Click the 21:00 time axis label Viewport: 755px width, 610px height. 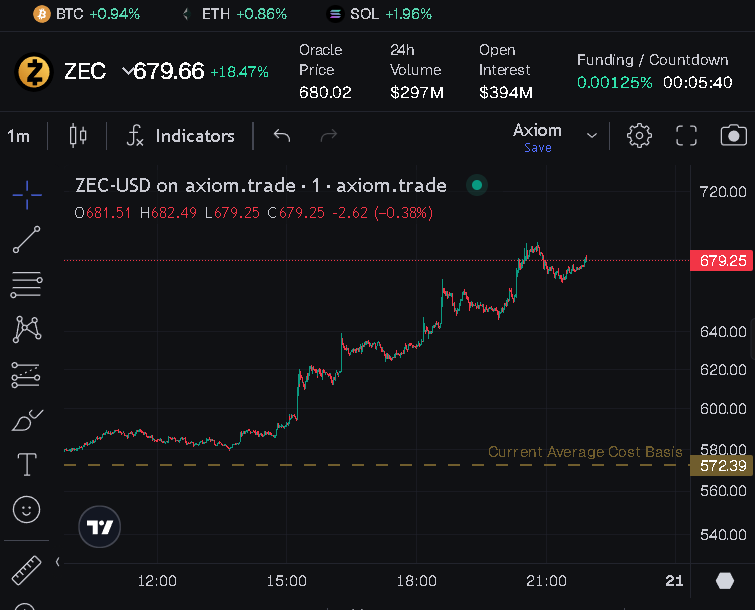coord(546,581)
